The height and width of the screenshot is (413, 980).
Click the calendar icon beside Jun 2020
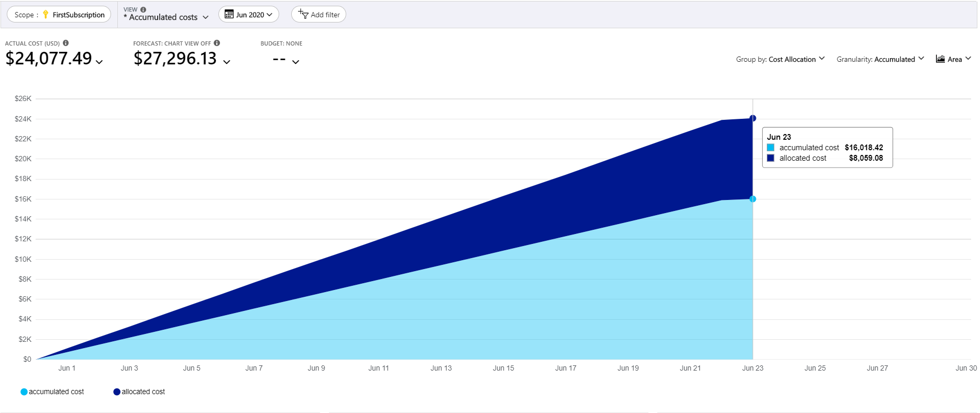(229, 14)
